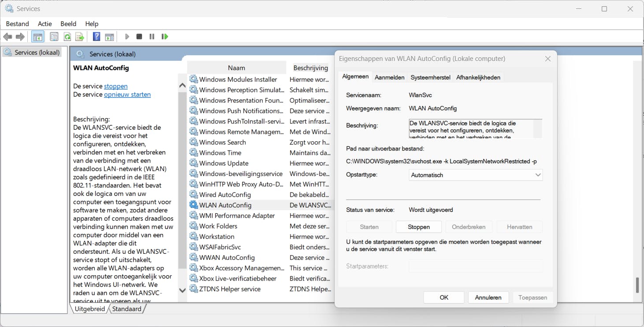Click the restart service toolbar icon
Viewport: 644px width, 327px height.
pos(165,37)
